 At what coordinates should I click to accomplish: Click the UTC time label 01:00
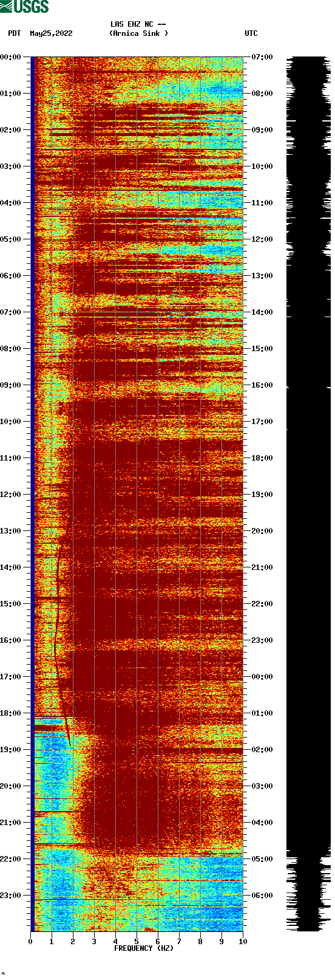[262, 713]
